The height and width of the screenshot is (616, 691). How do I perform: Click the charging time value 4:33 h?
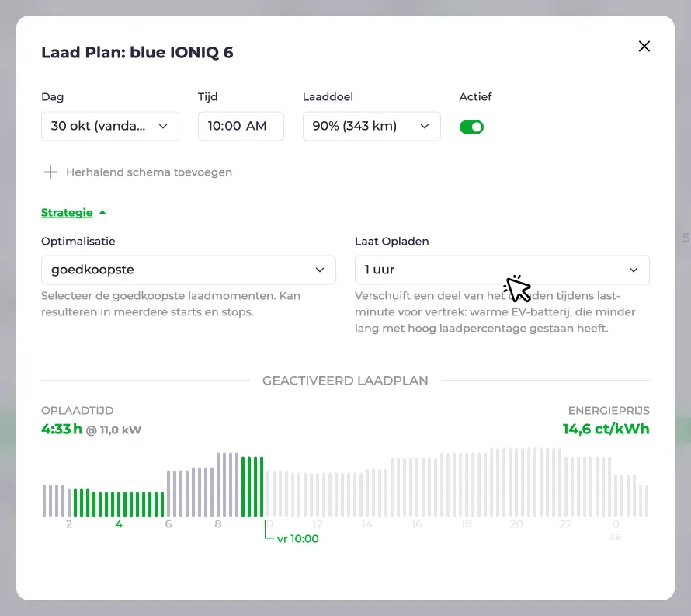61,429
